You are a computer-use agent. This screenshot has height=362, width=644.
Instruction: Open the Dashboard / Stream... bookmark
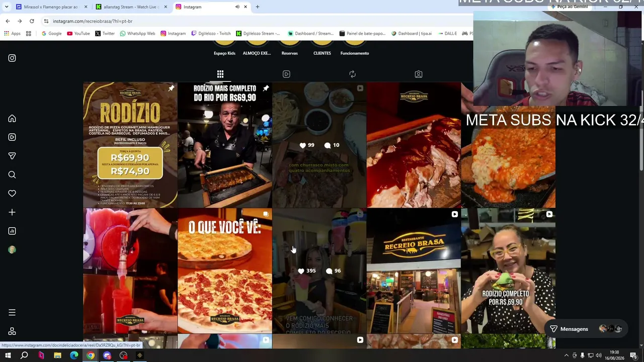(x=310, y=34)
